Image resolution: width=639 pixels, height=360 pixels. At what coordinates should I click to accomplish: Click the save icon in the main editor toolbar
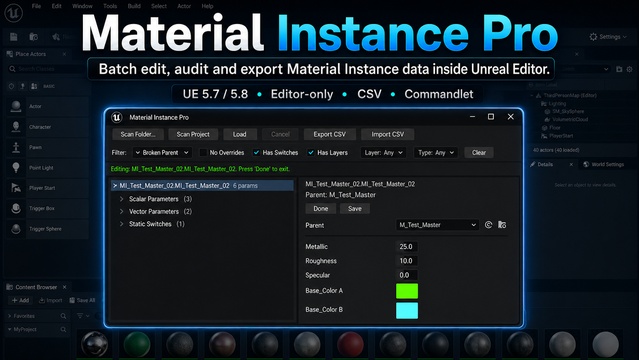[x=13, y=37]
